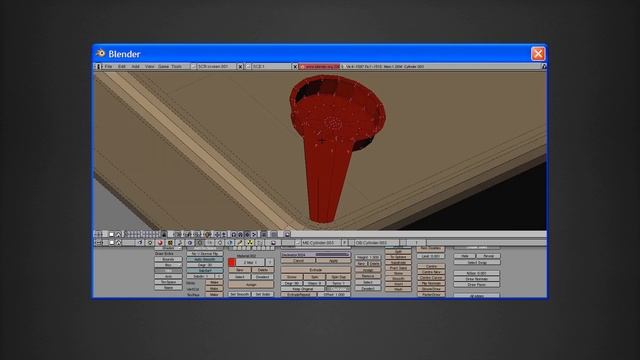The image size is (640, 360).
Task: Toggle TexSpace drawing option
Action: [x=168, y=282]
